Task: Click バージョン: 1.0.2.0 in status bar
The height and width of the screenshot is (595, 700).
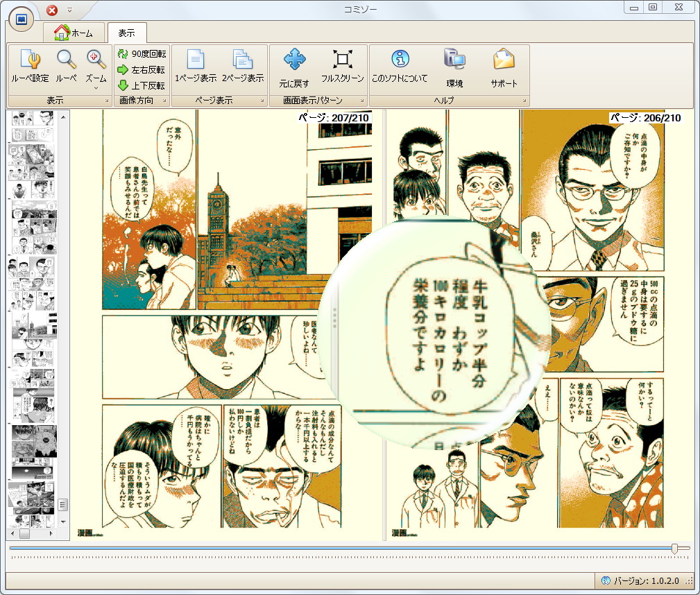Action: point(647,580)
